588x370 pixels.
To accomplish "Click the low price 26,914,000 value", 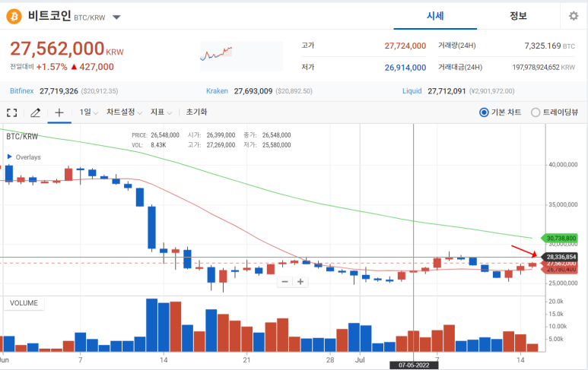I will point(405,68).
